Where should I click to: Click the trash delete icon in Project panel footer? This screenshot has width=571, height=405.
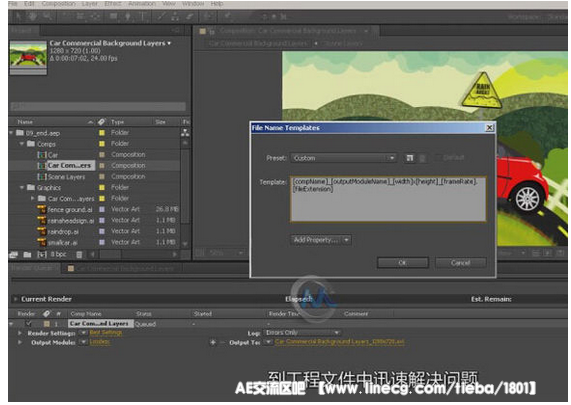coord(79,255)
